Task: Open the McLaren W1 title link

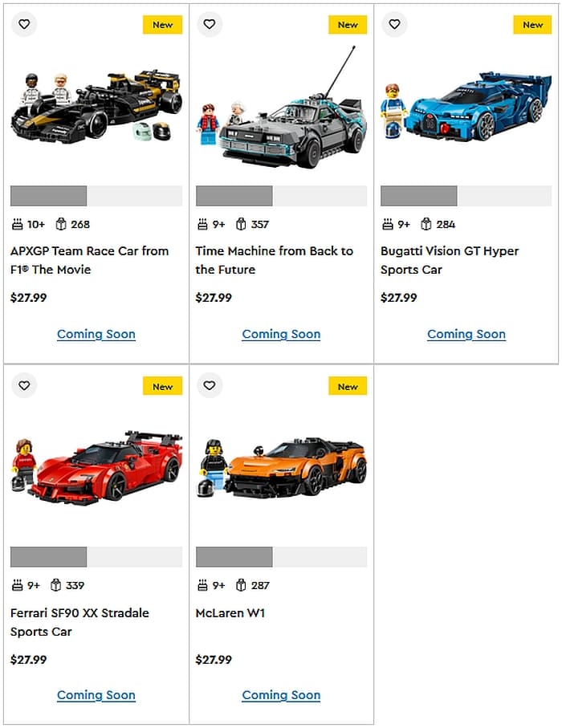Action: [x=230, y=613]
